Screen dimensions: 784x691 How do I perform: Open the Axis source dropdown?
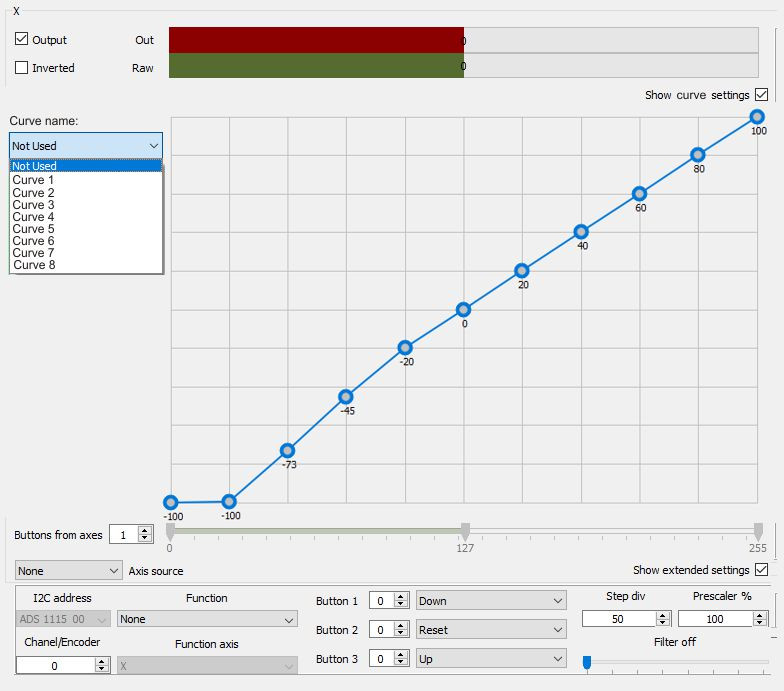(68, 570)
